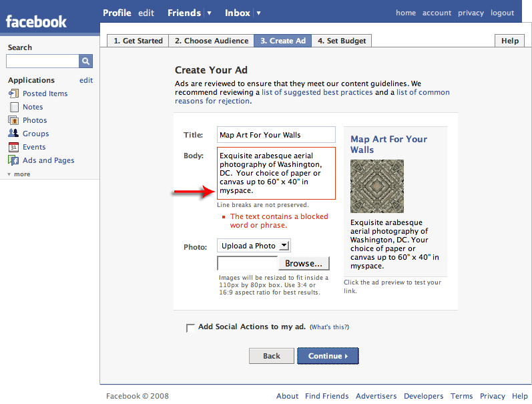This screenshot has width=532, height=404.
Task: Open Posted Items link
Action: pyautogui.click(x=45, y=93)
